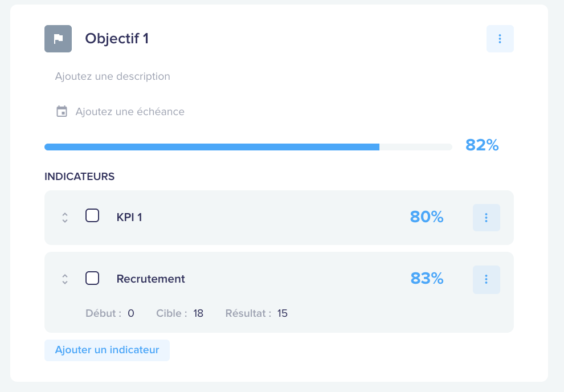The image size is (564, 392).
Task: Click the calendar icon for échéance
Action: click(x=62, y=112)
